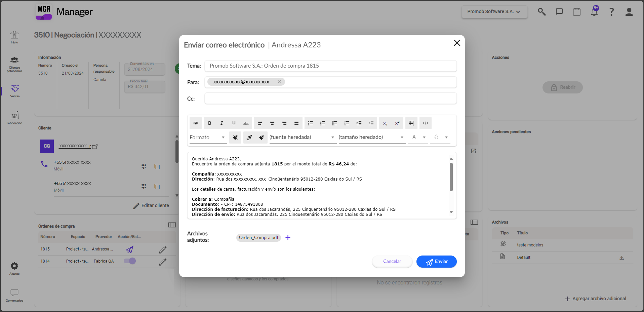Send the email with Enviar
Image resolution: width=644 pixels, height=312 pixels.
tap(437, 262)
